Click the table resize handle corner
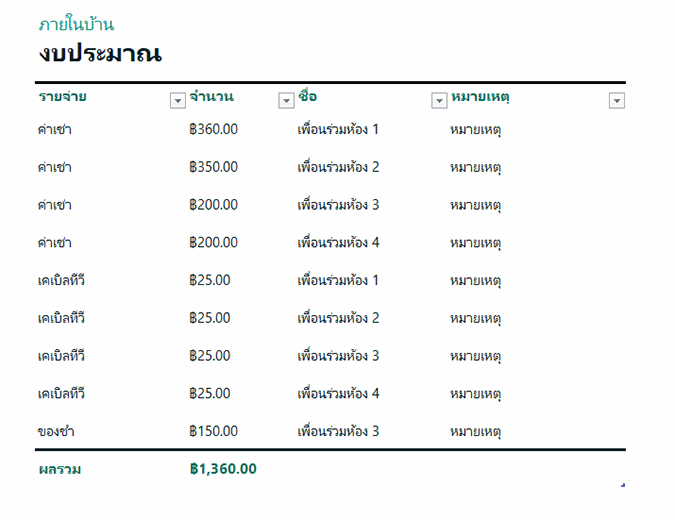675x520 pixels. 623,485
